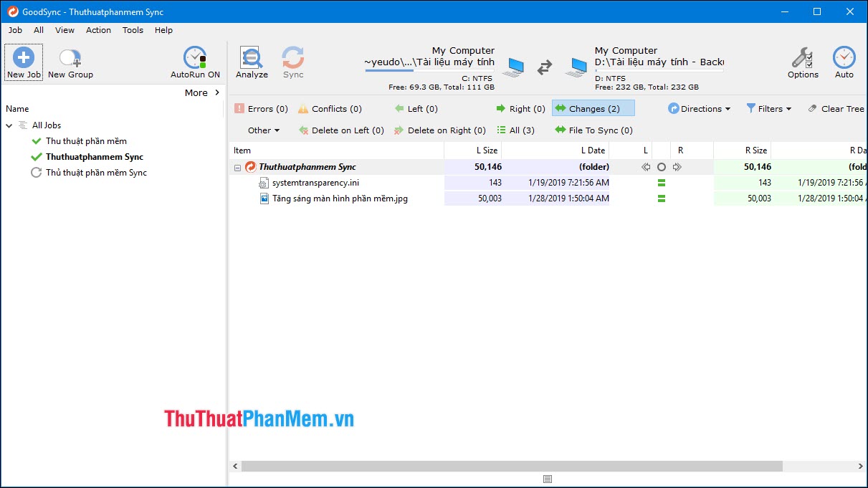
Task: Click the circle direction toggle on the folder row
Action: pyautogui.click(x=661, y=166)
